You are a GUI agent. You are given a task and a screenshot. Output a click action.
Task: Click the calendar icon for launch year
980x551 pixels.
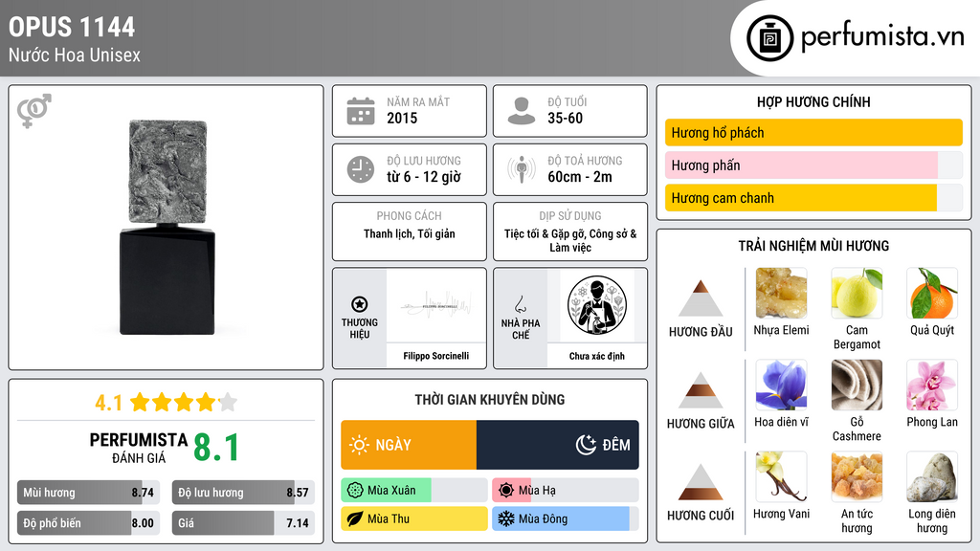click(361, 111)
